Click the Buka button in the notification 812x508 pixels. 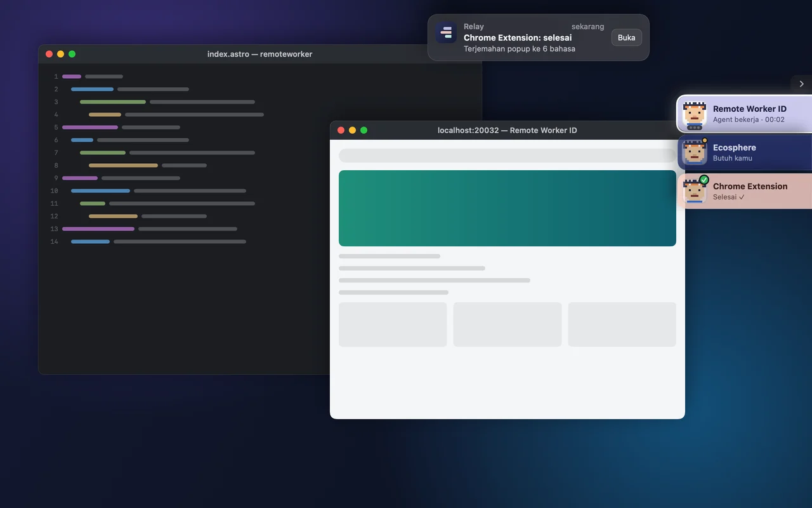point(626,37)
